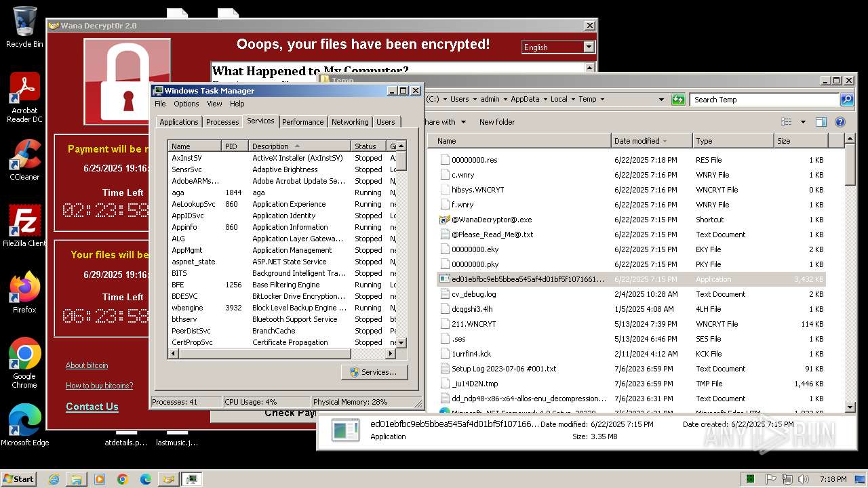Screen dimensions: 868x488
Task: Switch to the Networking tab
Action: pyautogui.click(x=350, y=122)
